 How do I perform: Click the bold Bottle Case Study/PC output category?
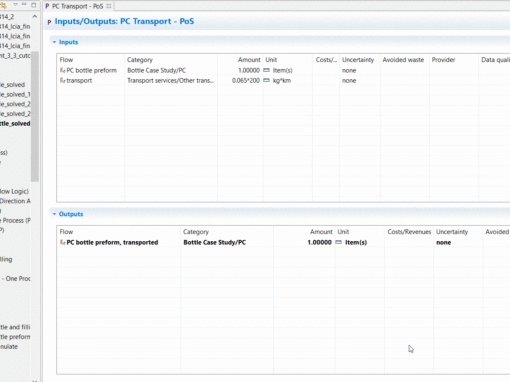click(x=214, y=242)
